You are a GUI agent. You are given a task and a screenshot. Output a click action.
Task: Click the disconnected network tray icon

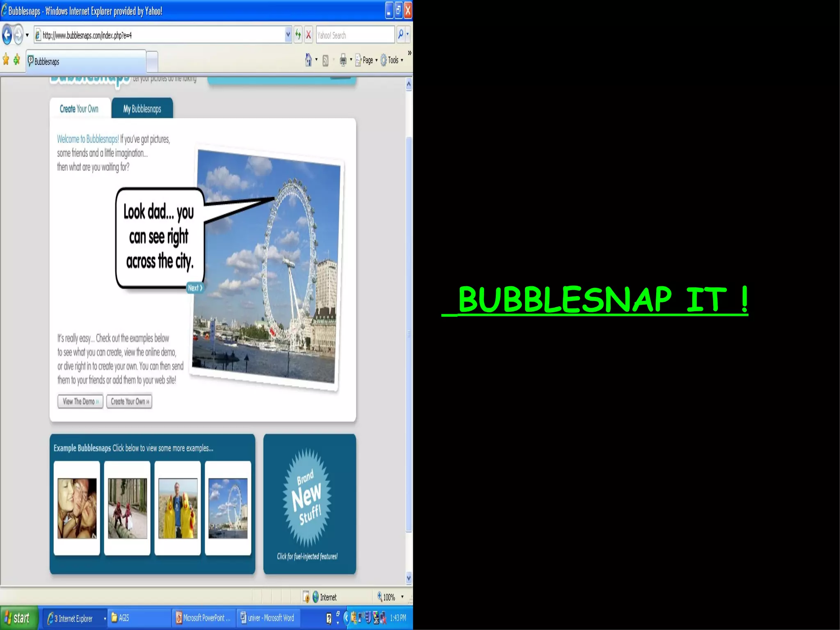coord(383,618)
